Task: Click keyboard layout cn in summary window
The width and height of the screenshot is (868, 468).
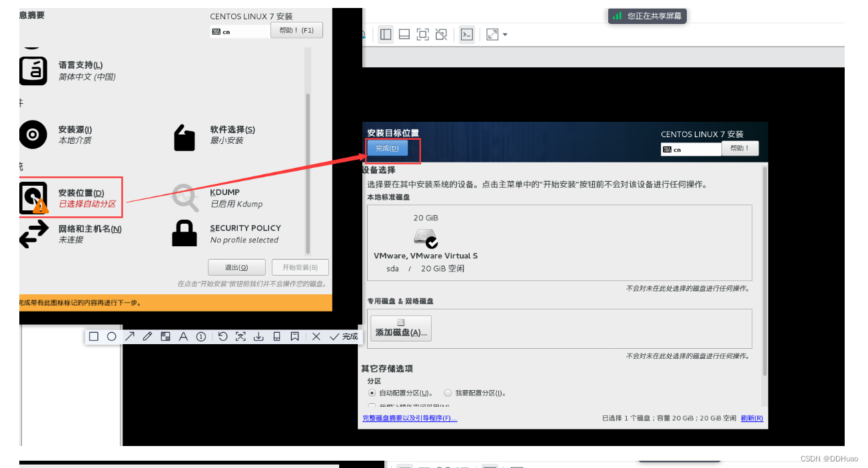Action: tap(240, 31)
